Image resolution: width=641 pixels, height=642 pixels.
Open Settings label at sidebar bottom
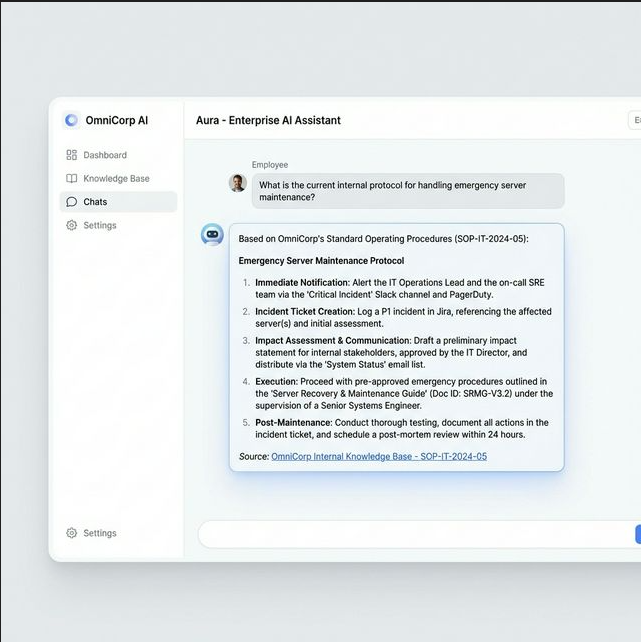(x=100, y=533)
